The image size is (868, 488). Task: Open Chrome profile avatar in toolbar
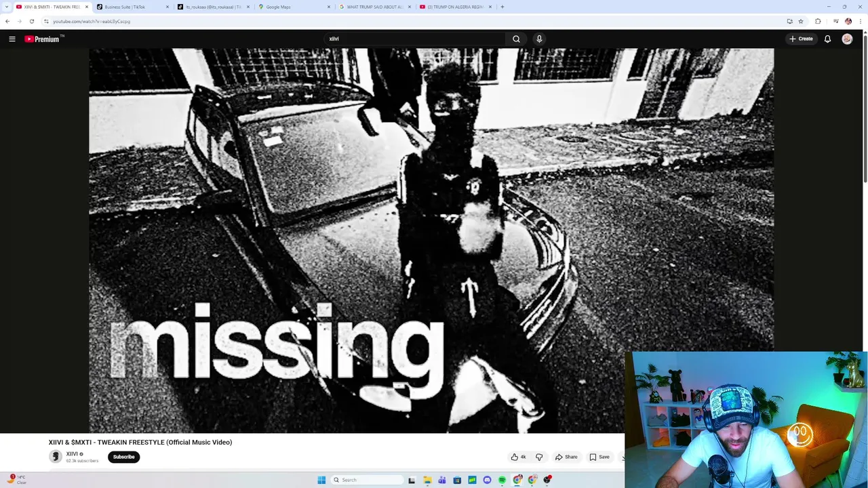coord(848,21)
